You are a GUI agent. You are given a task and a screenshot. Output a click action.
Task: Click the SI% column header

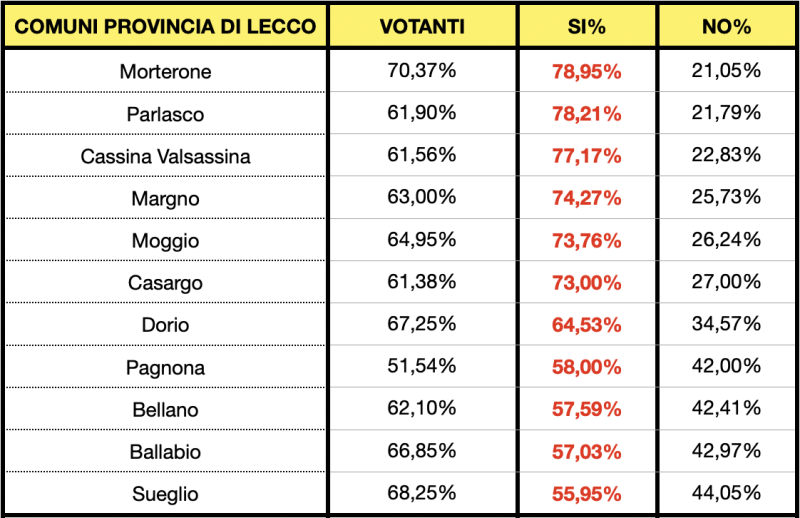coord(586,26)
